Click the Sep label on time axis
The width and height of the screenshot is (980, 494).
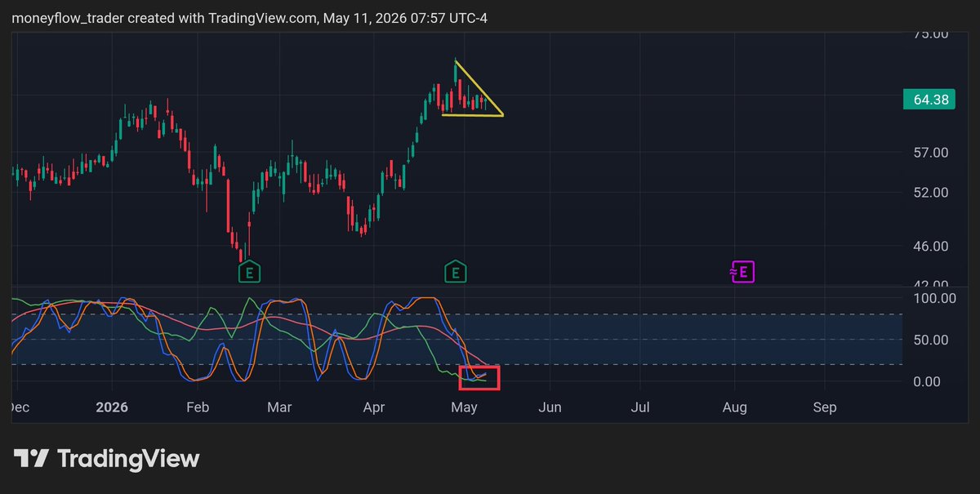pos(825,407)
